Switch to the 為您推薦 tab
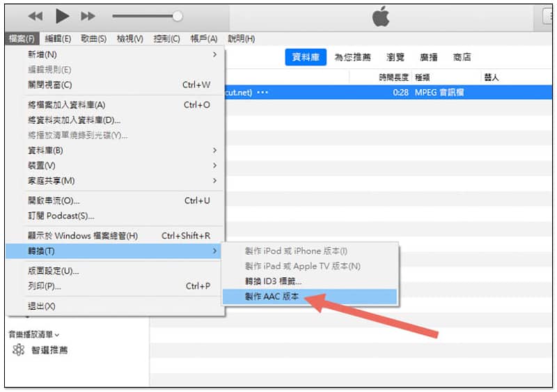The width and height of the screenshot is (557, 392). 352,57
